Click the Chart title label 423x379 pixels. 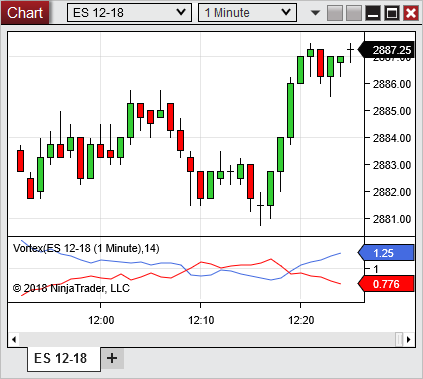coord(25,13)
